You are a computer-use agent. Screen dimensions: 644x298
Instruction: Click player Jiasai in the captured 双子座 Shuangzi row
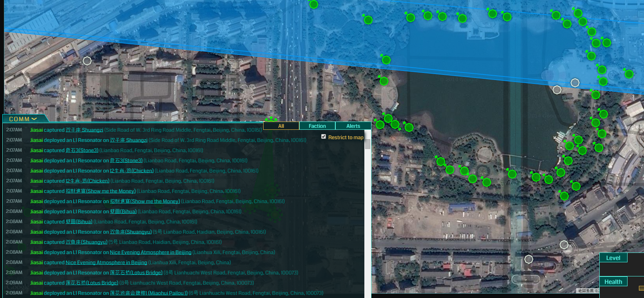pyautogui.click(x=36, y=130)
